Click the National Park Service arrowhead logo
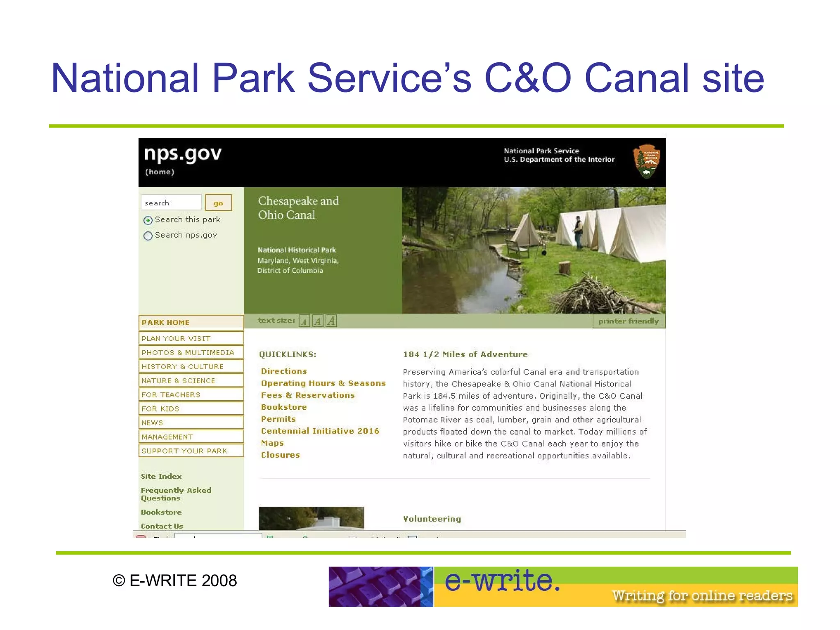Image resolution: width=840 pixels, height=630 pixels. click(646, 161)
